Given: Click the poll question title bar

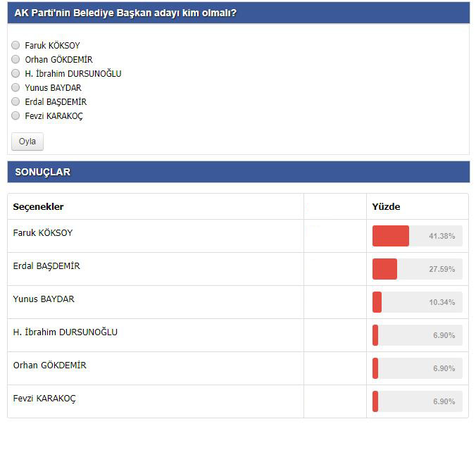Looking at the screenshot, I should [238, 13].
